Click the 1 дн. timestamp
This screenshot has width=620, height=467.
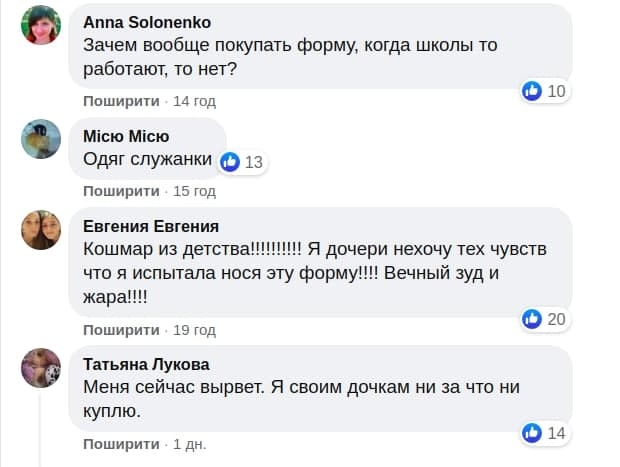tap(190, 442)
